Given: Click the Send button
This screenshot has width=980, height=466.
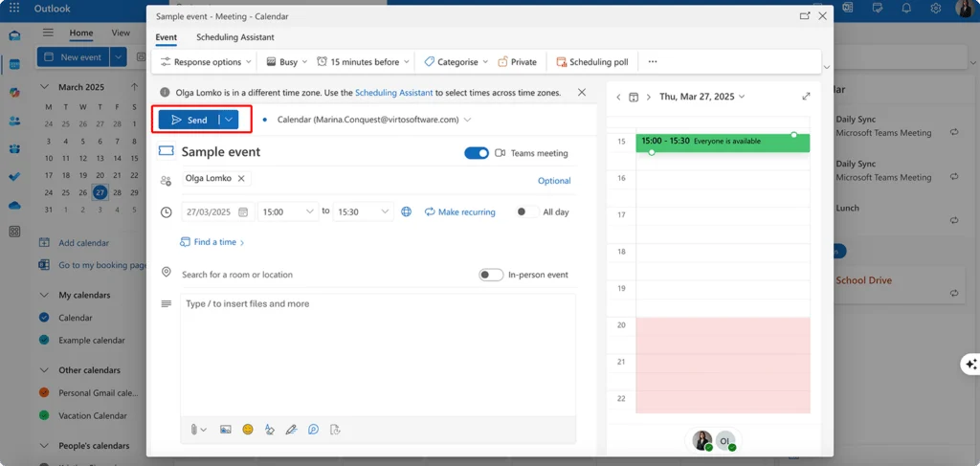Looking at the screenshot, I should click(x=189, y=120).
